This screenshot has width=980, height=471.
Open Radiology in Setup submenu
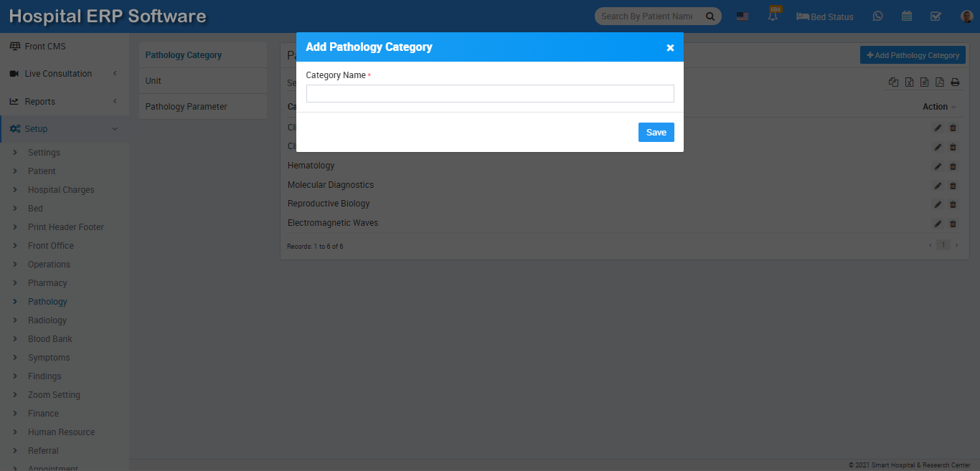click(x=47, y=320)
